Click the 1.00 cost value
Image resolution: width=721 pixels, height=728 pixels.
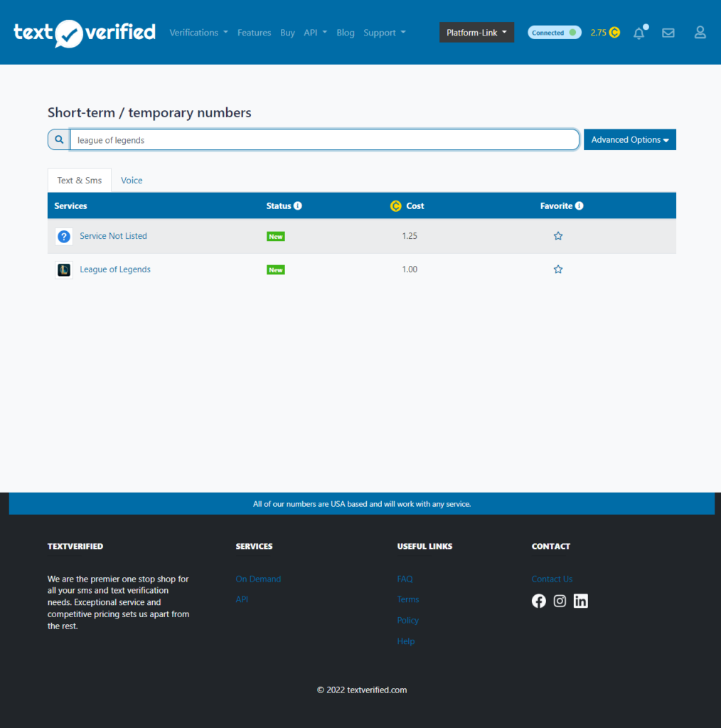coord(410,269)
